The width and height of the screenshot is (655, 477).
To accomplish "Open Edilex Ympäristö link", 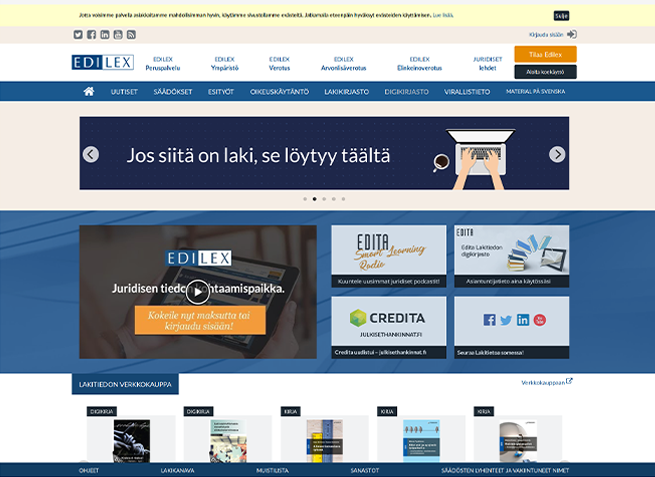I will tap(225, 63).
